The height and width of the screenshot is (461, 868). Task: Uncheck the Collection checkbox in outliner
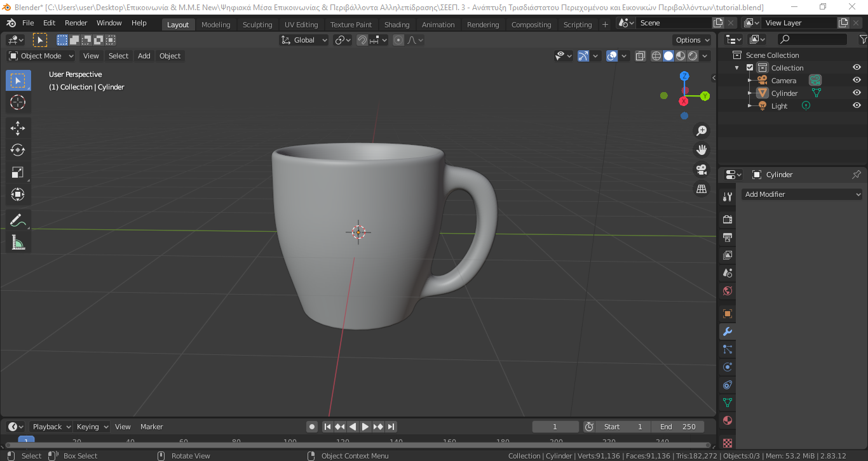point(750,67)
